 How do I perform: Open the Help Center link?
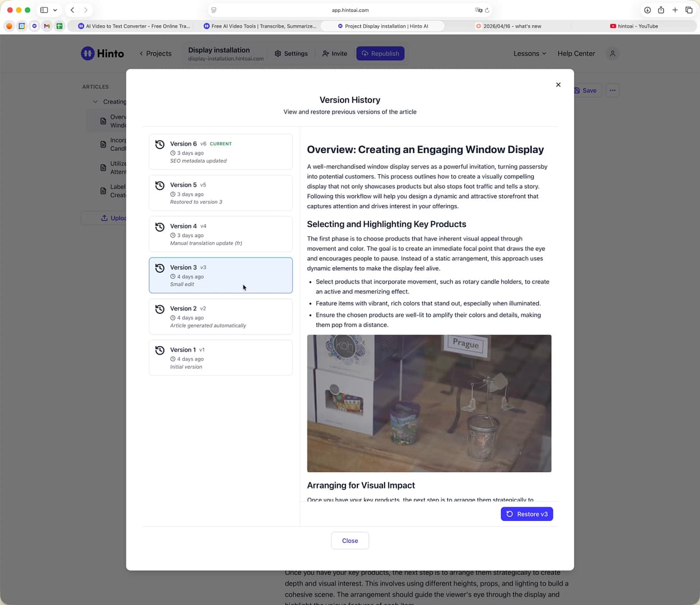[576, 53]
